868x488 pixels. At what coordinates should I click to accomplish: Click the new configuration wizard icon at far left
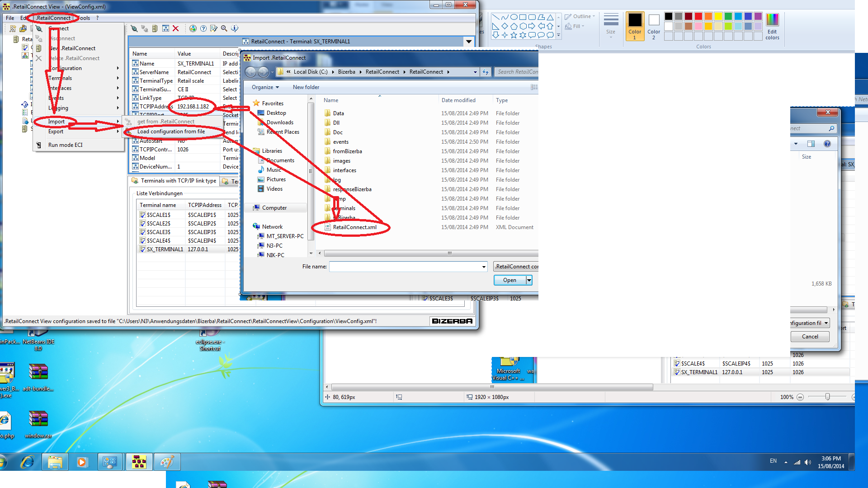[13, 28]
